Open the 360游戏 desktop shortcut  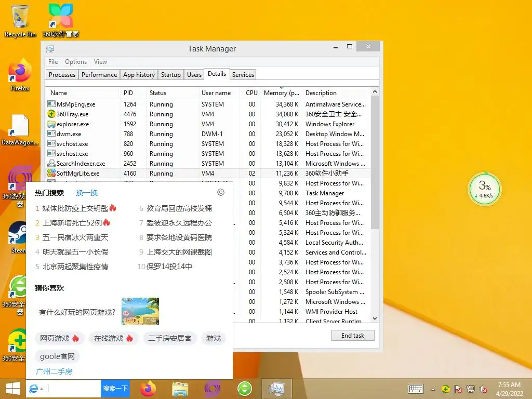[x=16, y=186]
